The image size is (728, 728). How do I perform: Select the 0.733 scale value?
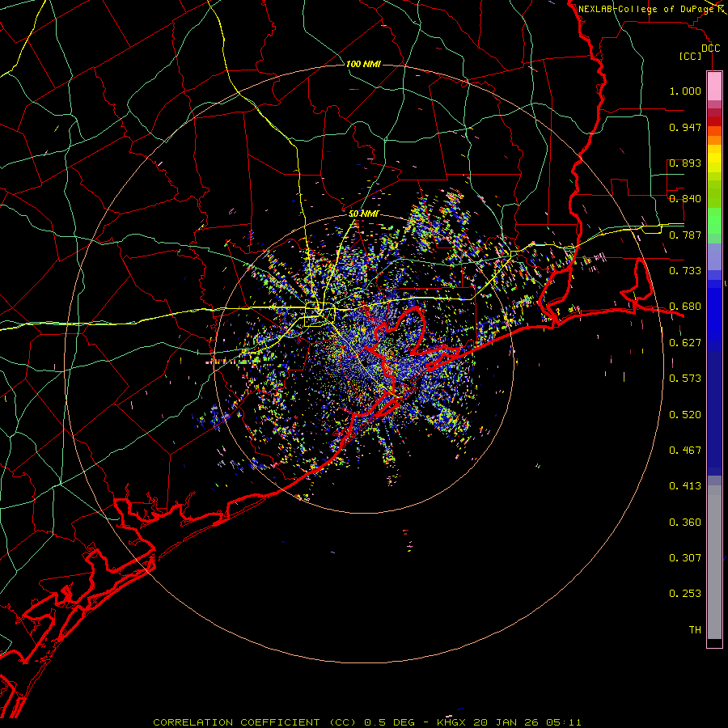685,271
